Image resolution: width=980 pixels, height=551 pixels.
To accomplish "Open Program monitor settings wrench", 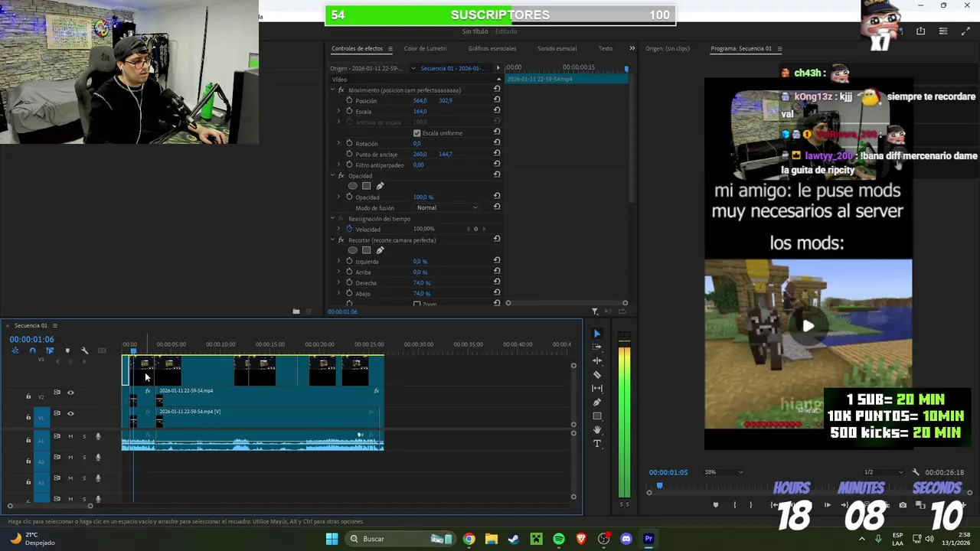I will click(916, 472).
